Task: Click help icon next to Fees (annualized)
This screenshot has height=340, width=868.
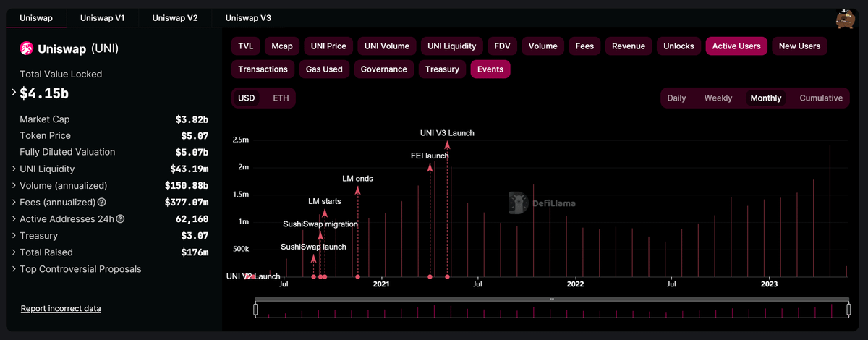Action: point(102,203)
